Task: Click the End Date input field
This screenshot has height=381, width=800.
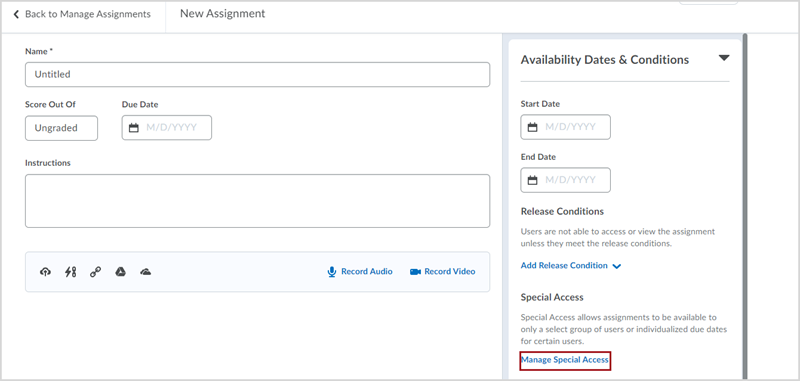Action: [x=565, y=180]
